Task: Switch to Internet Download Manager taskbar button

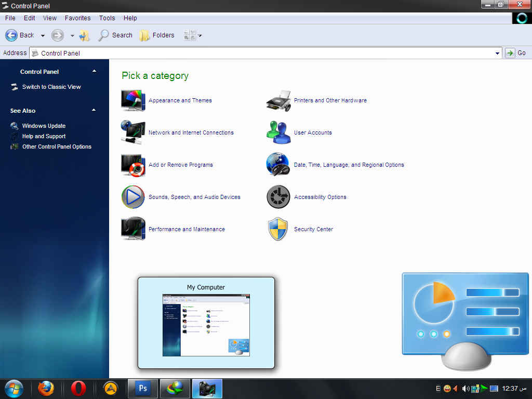Action: click(175, 389)
